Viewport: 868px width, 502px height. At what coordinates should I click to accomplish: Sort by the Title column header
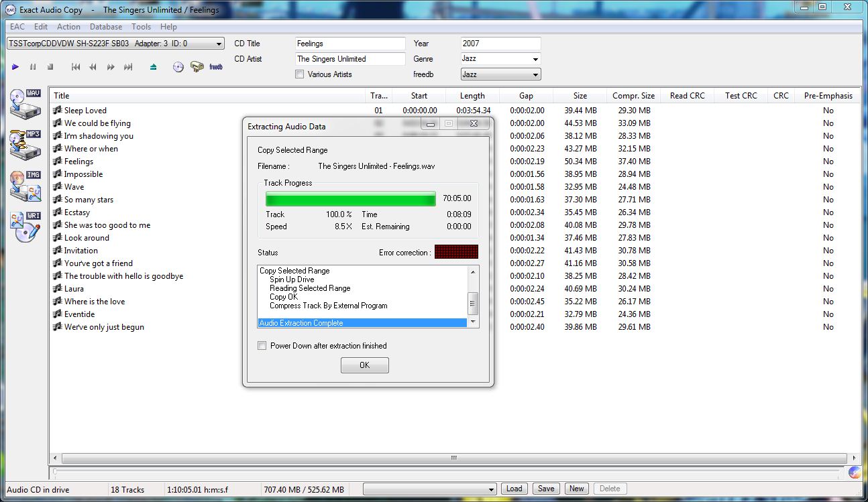coord(207,96)
